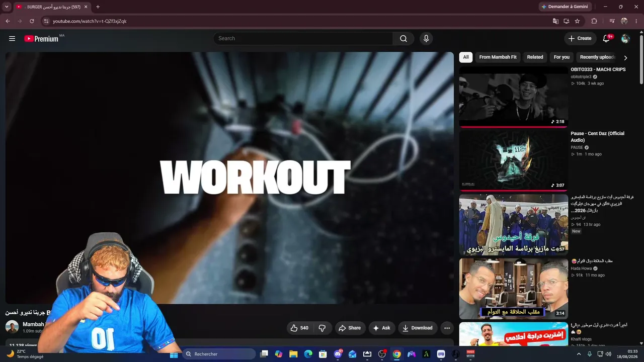Screen dimensions: 644x362
Task: Open the tab search dropdown
Action: click(7, 7)
